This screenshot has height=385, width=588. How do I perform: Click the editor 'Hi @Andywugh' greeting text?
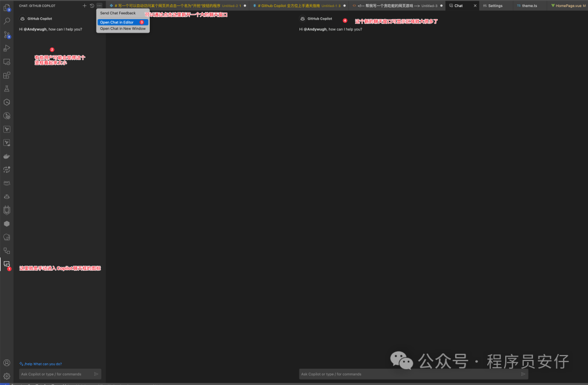[x=331, y=29]
